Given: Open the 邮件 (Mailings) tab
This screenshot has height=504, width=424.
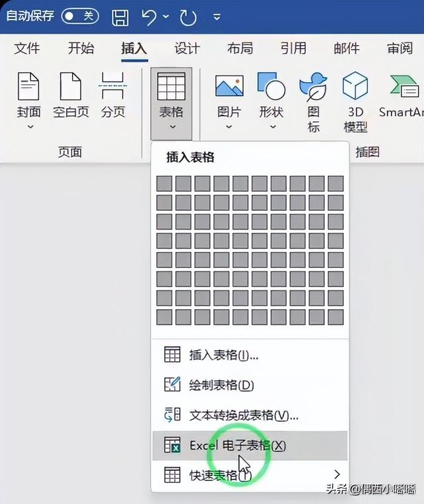Looking at the screenshot, I should tap(346, 48).
